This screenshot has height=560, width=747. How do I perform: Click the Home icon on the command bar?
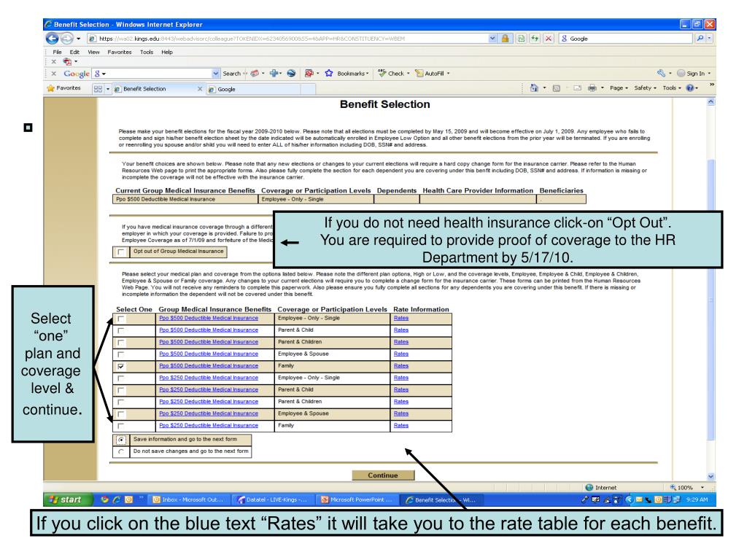coord(534,88)
